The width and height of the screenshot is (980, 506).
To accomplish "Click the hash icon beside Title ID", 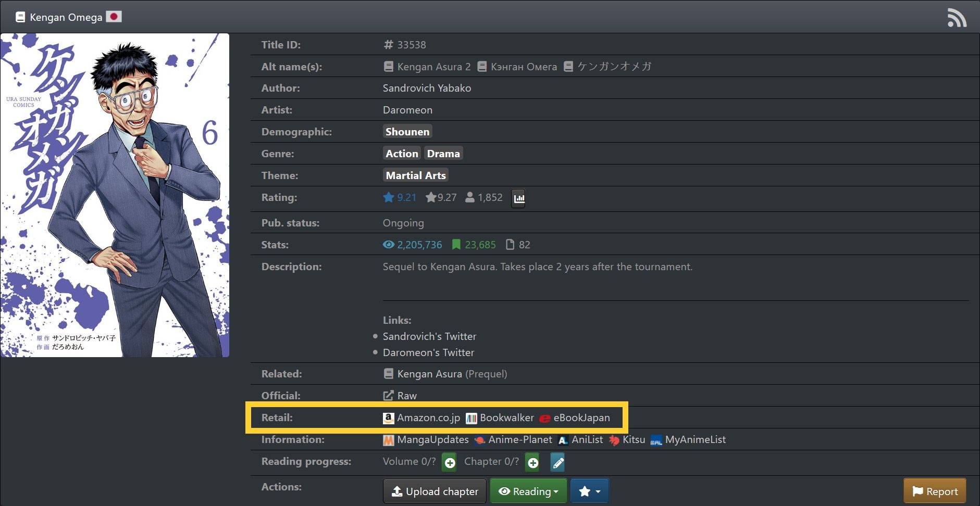I will (388, 45).
